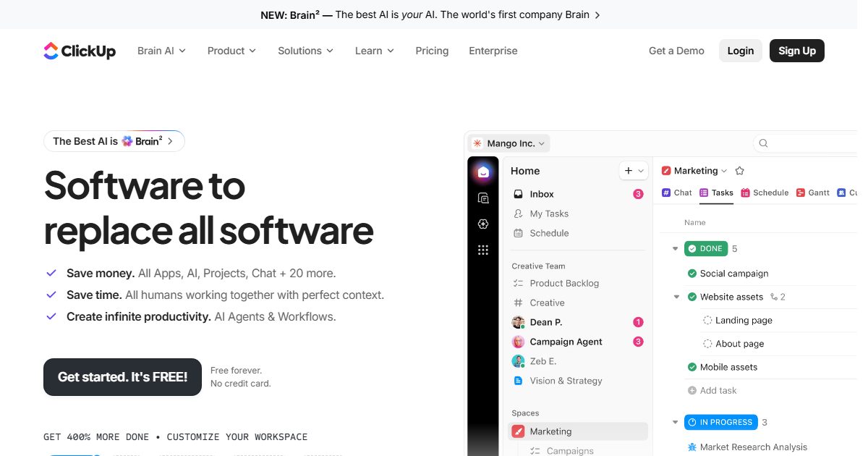This screenshot has height=456, width=868.
Task: Open the Market Research Analysis task
Action: point(753,447)
